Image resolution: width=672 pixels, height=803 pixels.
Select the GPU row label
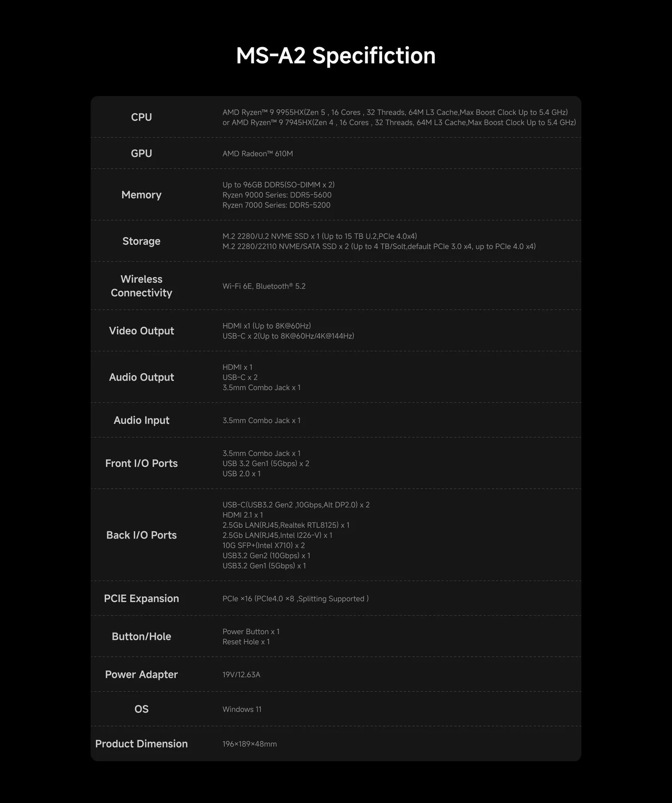tap(141, 153)
